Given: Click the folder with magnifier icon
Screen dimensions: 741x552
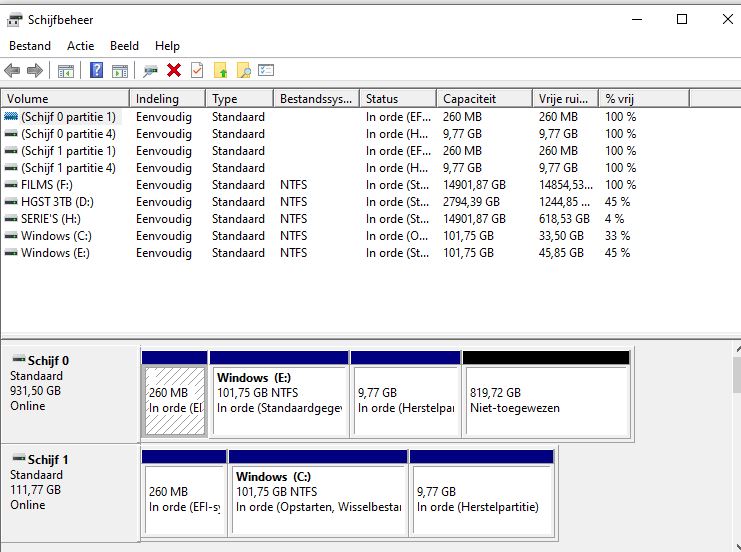Looking at the screenshot, I should tap(243, 70).
